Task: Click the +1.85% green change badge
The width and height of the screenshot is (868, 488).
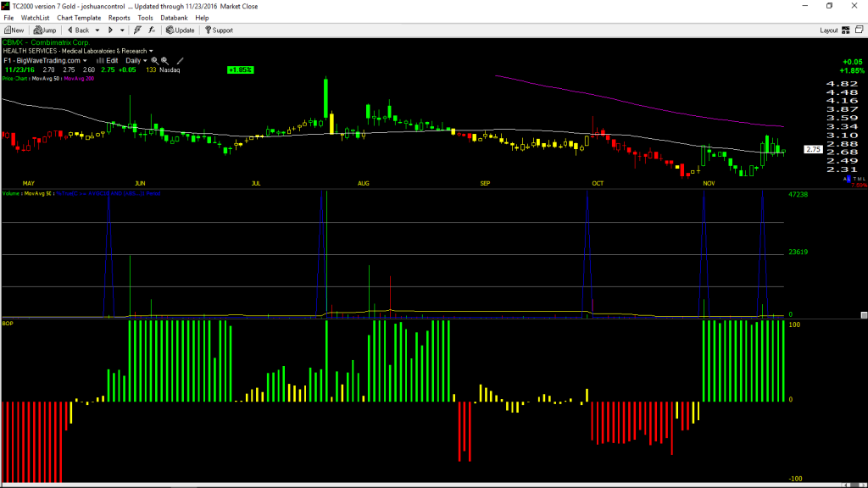Action: coord(240,69)
